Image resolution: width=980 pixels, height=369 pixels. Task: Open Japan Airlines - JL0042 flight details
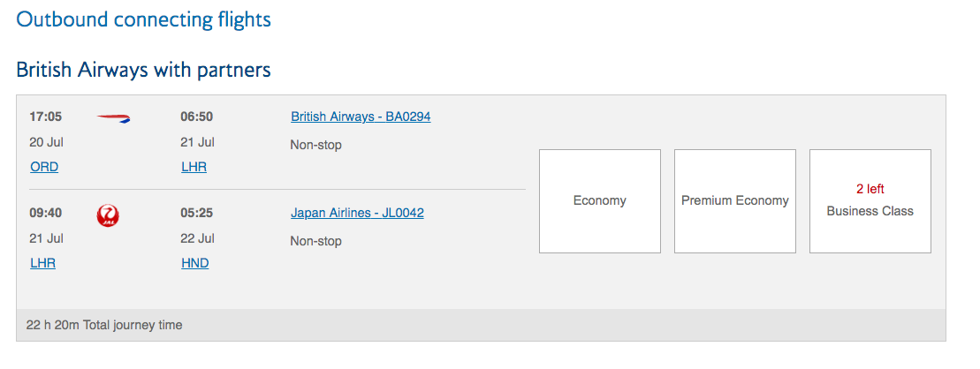click(x=357, y=213)
